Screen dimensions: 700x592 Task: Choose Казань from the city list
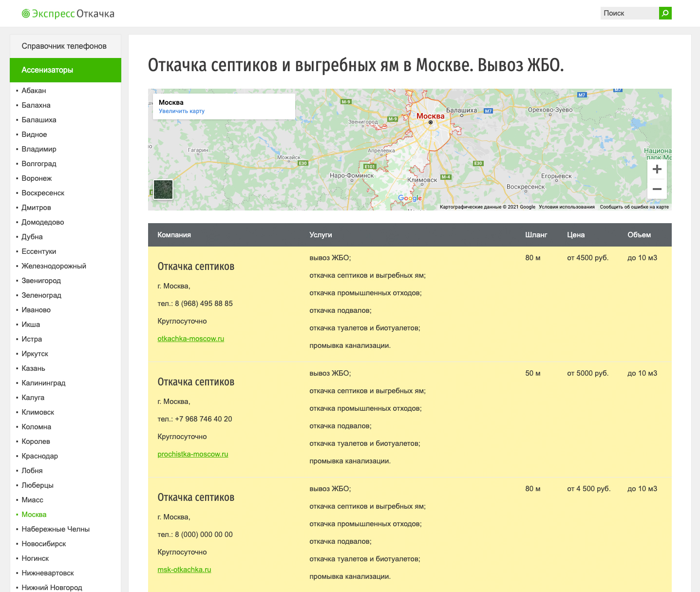(x=33, y=368)
